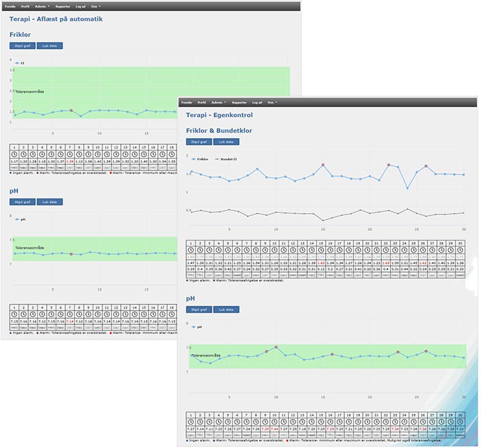Click the pH alarm data point at day 10

tap(276, 347)
